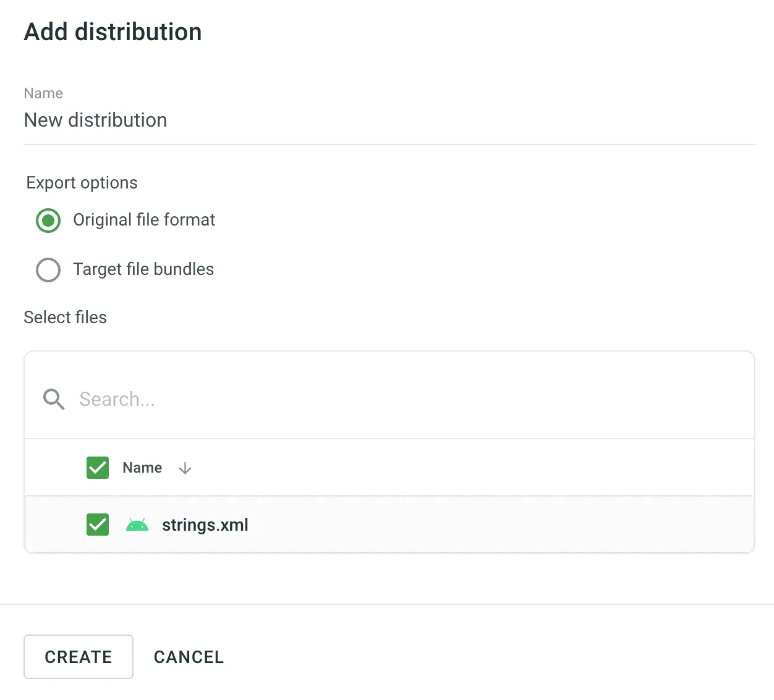Uncheck the strings.xml file checkbox
Screen dimensions: 774x700
[98, 525]
